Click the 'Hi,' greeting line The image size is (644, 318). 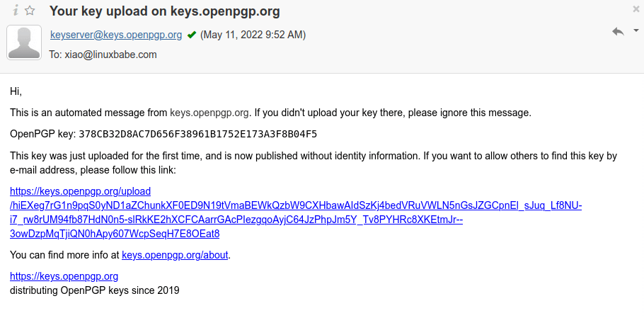pos(16,91)
